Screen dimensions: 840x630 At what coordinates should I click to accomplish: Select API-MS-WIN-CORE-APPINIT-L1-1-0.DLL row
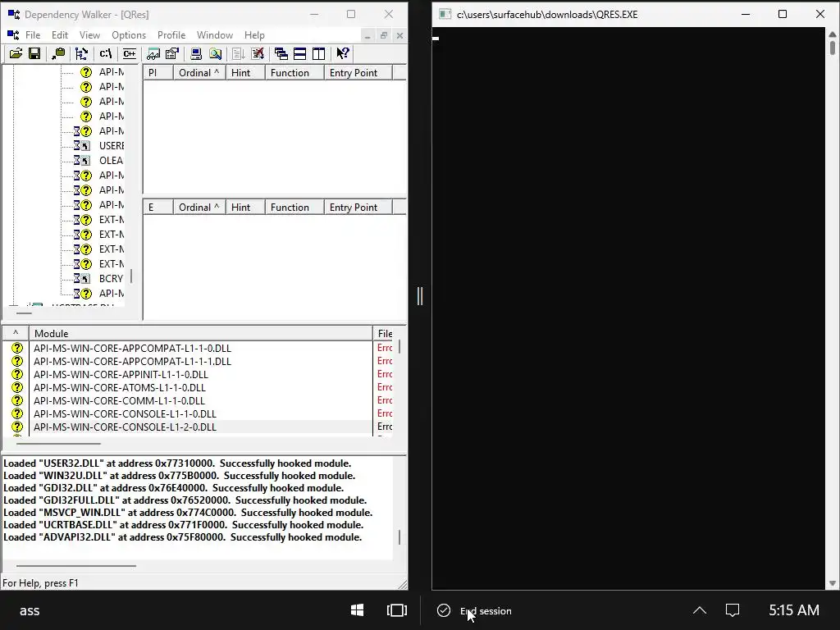coord(197,374)
